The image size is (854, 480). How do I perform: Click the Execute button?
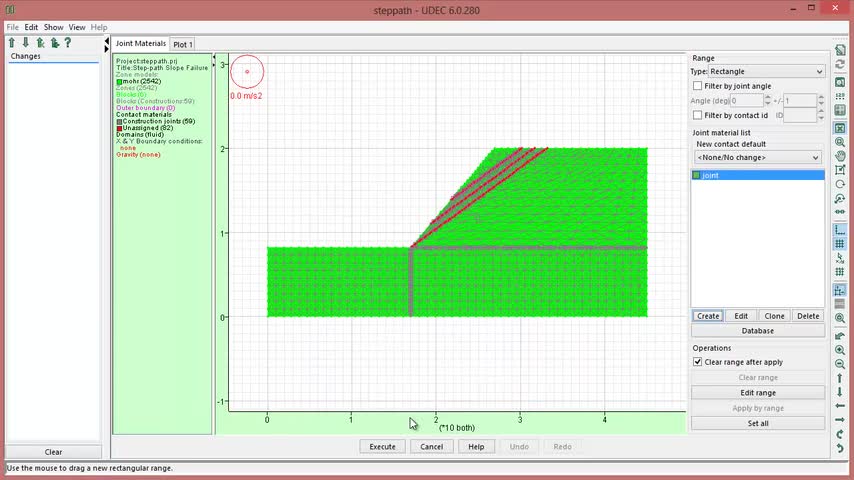pyautogui.click(x=382, y=447)
